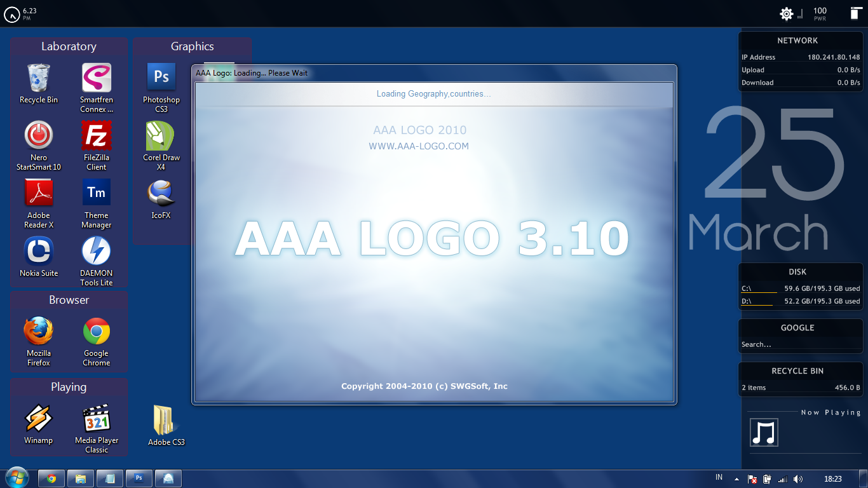The height and width of the screenshot is (488, 868).
Task: Switch to Photoshop taskbar button
Action: point(139,478)
